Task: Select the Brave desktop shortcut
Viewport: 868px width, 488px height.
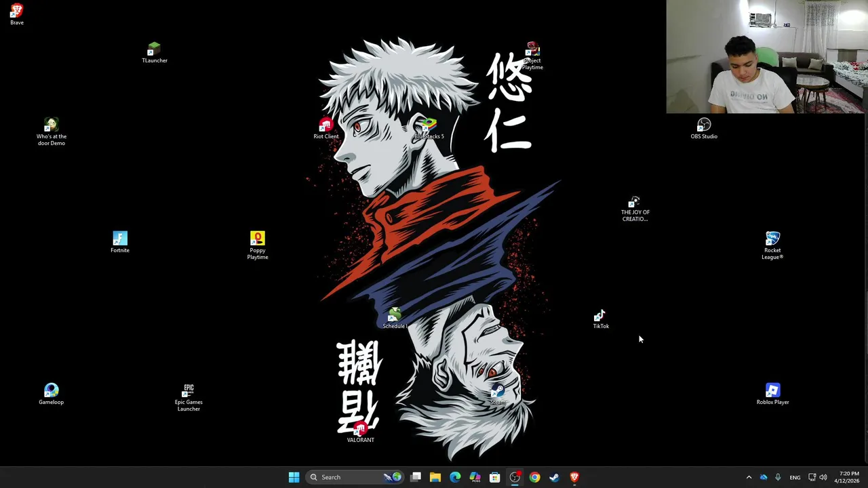Action: point(17,15)
